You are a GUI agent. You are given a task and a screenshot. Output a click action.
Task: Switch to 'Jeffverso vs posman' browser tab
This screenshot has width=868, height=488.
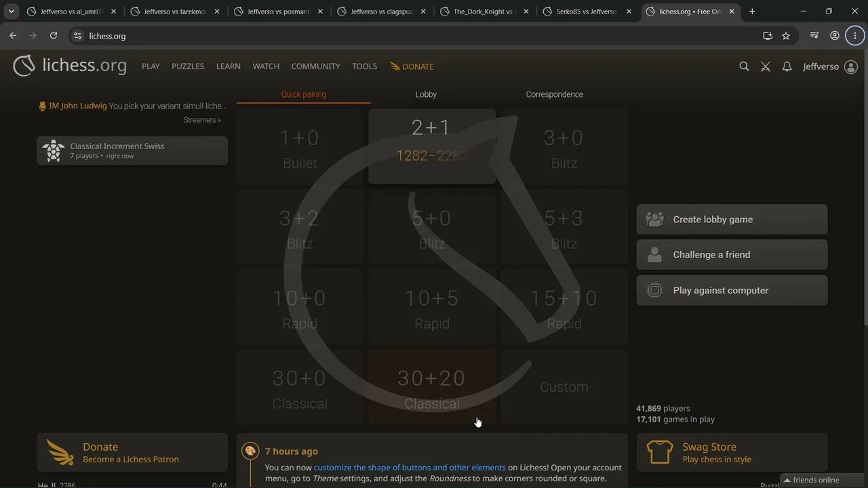(279, 12)
